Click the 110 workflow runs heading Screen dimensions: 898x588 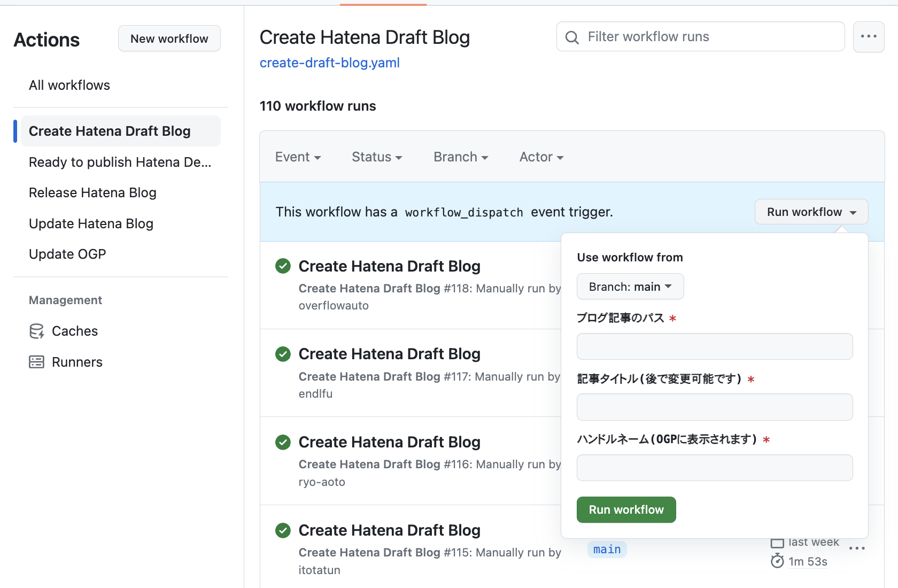(x=318, y=106)
